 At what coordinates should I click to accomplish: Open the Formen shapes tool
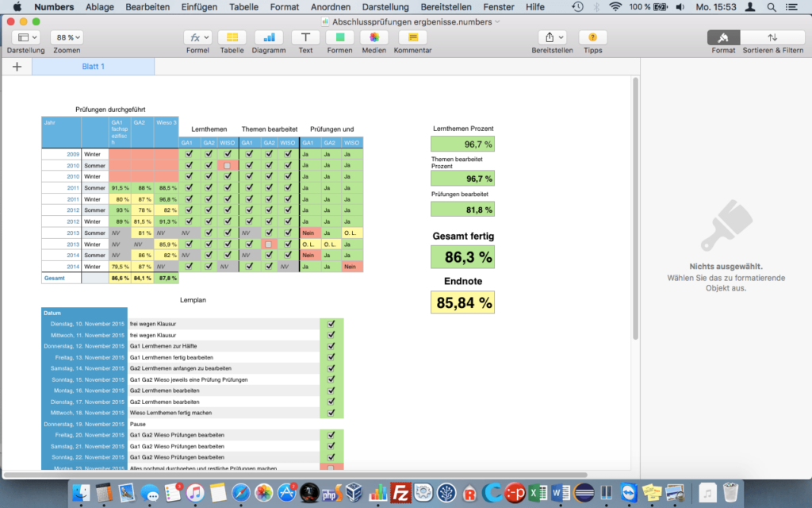(x=339, y=38)
